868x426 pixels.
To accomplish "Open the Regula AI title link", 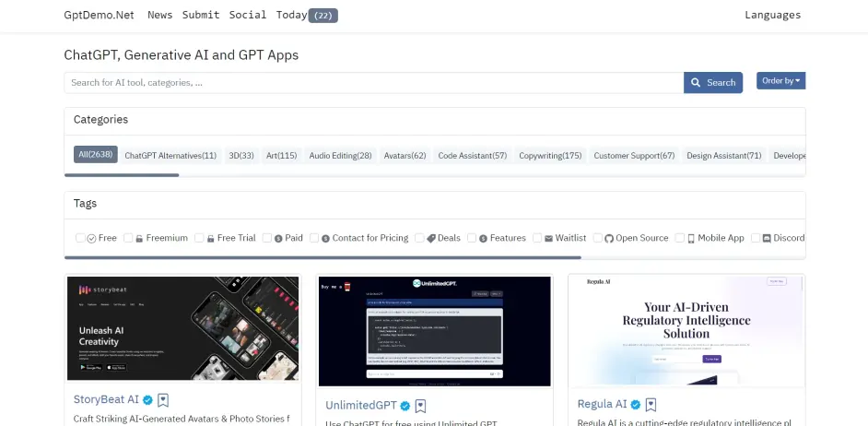I will point(603,404).
